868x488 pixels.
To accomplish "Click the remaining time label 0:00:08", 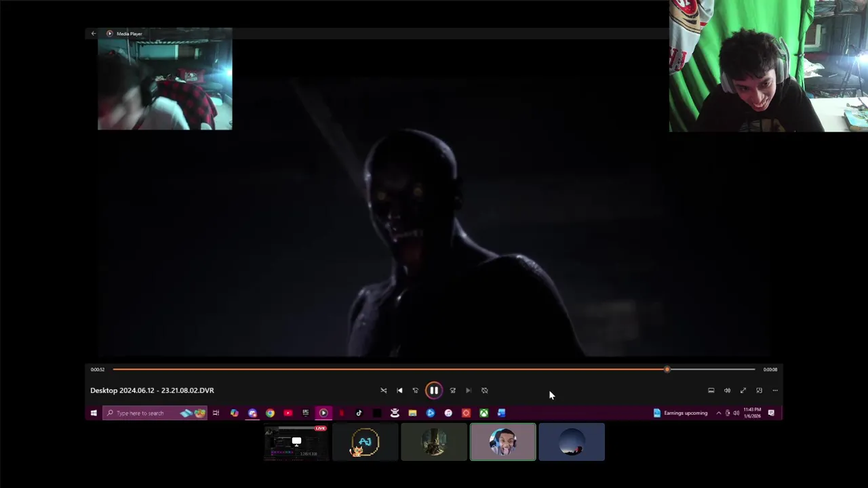I will point(770,369).
